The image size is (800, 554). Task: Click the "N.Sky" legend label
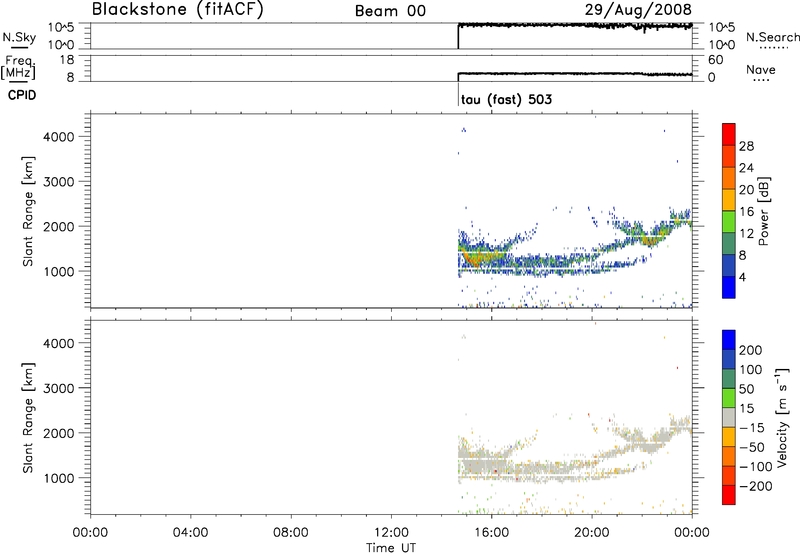[x=19, y=37]
